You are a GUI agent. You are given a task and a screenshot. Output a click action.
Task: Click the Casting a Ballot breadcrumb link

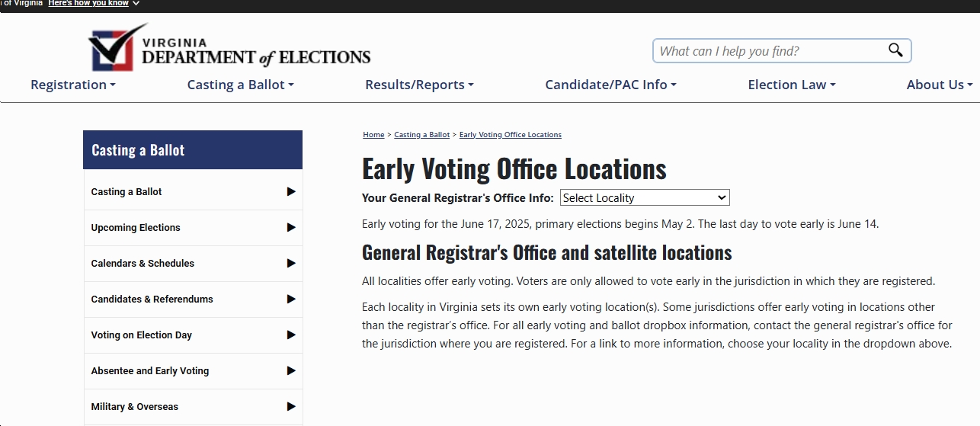pyautogui.click(x=422, y=135)
